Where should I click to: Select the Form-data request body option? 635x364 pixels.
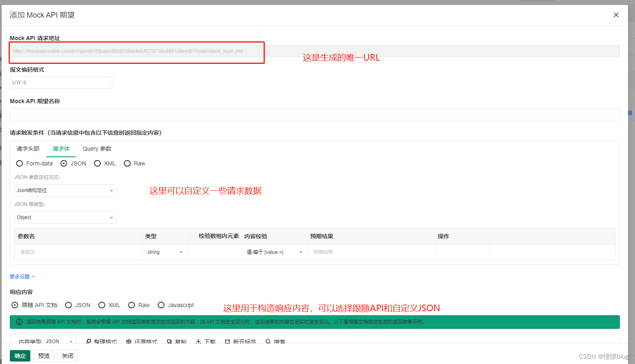click(x=19, y=163)
